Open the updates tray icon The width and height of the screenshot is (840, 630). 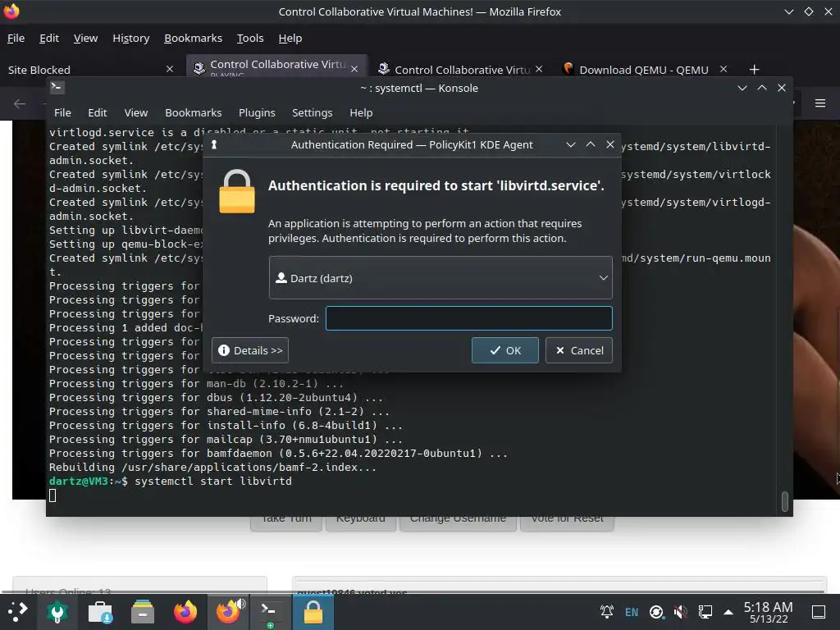pos(656,612)
